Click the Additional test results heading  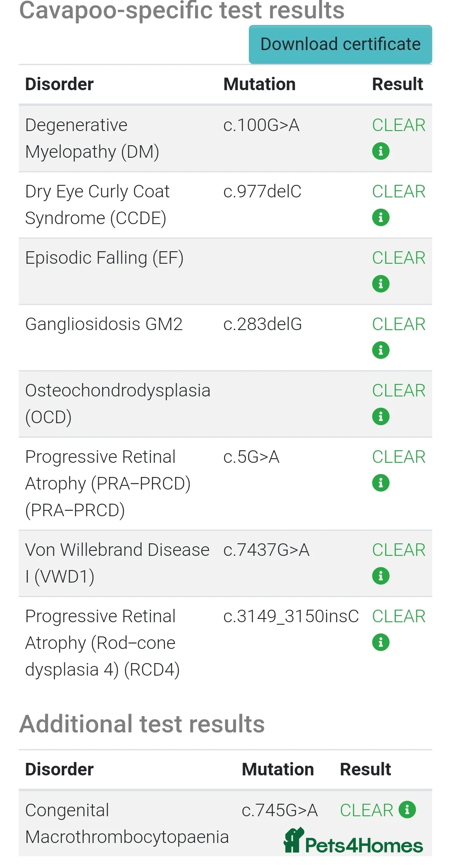tap(142, 724)
